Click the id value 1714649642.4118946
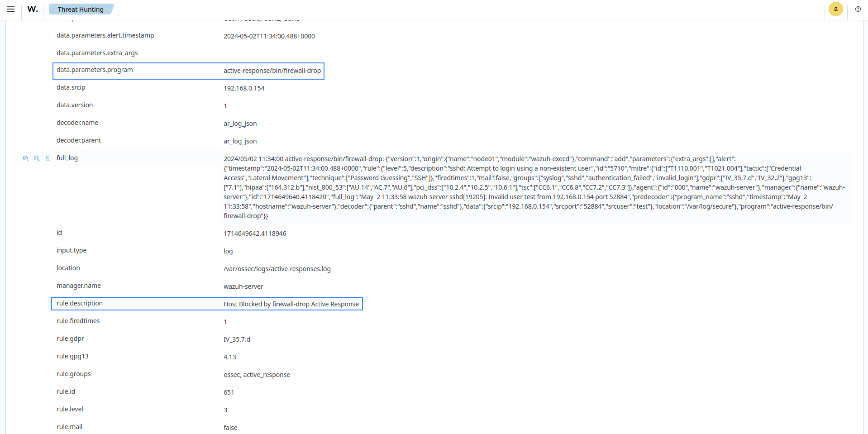The width and height of the screenshot is (868, 434). 255,234
